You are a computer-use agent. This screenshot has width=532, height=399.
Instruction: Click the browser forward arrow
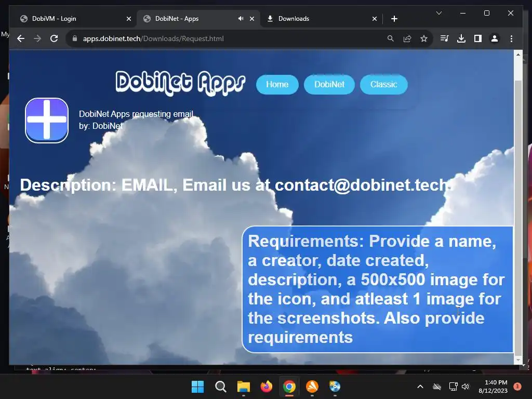[x=37, y=38]
